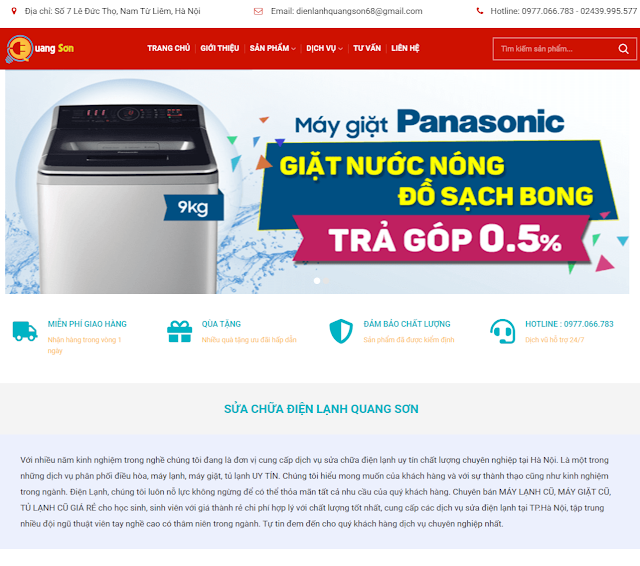Click the location pin address icon
The height and width of the screenshot is (566, 640).
pos(14,11)
